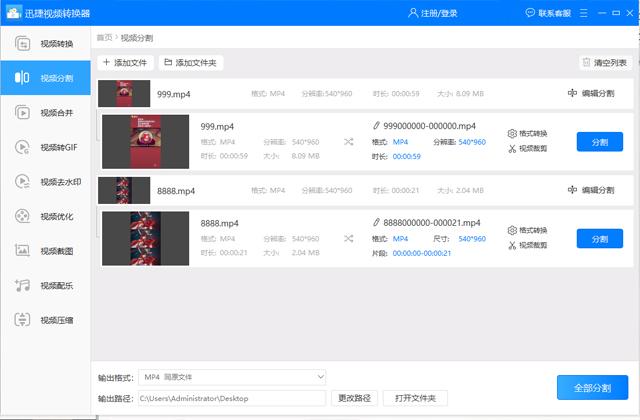The image size is (640, 420).
Task: Click 打开文件夹 button
Action: pos(415,398)
